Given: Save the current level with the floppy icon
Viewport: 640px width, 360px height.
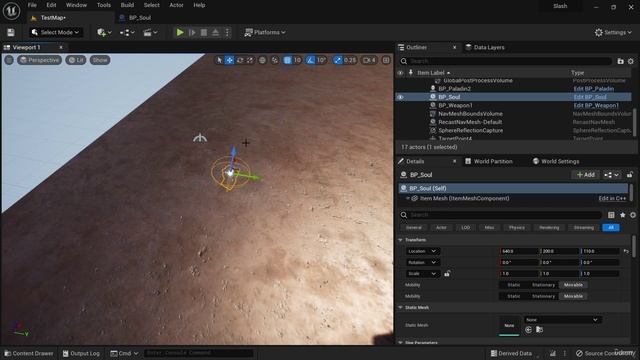Looking at the screenshot, I should click(11, 32).
